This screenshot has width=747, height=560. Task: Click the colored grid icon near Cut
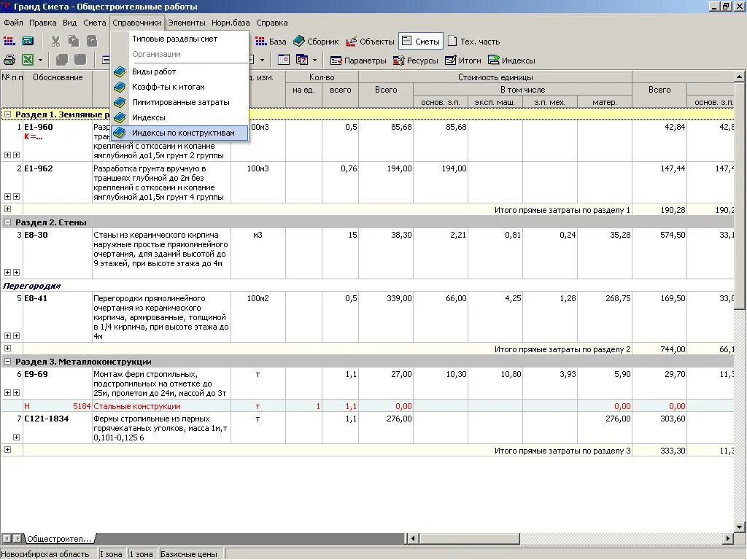(9, 42)
